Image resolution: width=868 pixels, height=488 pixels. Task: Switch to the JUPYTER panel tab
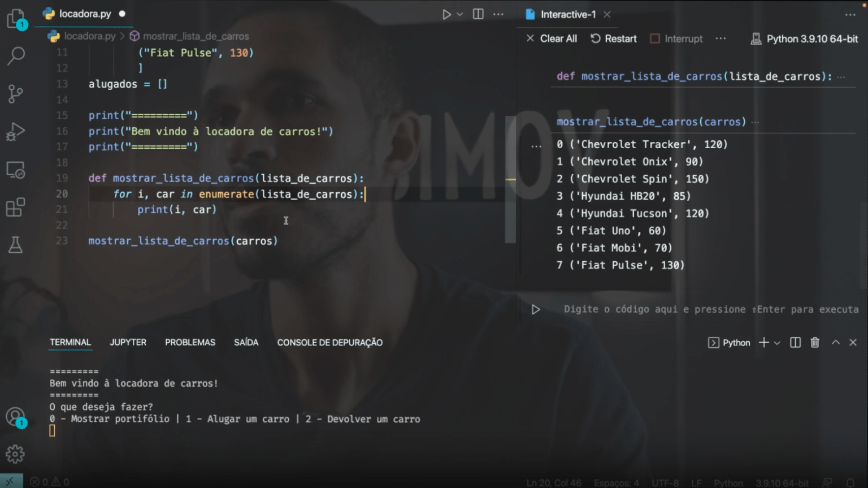click(x=128, y=342)
